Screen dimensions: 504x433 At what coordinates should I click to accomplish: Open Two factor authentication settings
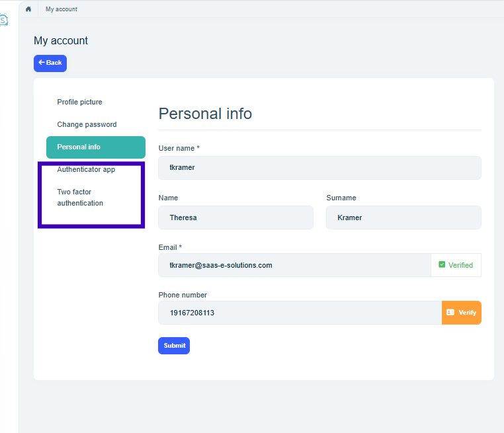coord(80,198)
